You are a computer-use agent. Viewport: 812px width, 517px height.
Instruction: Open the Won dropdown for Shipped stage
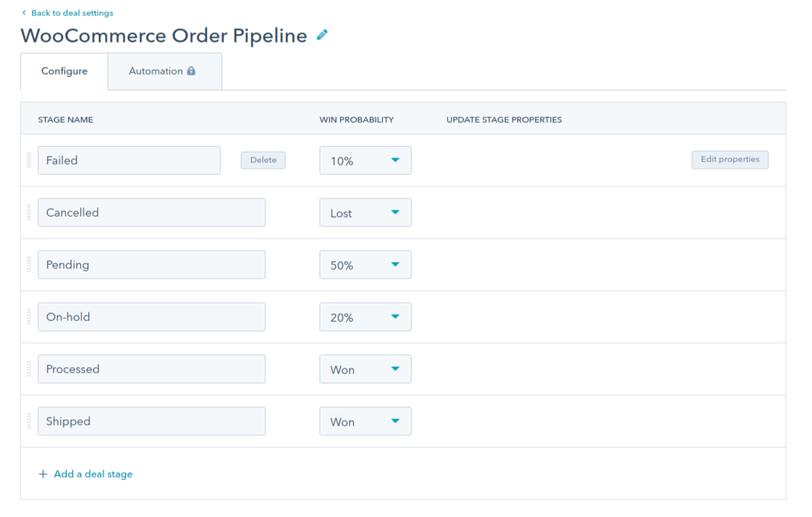pyautogui.click(x=365, y=421)
